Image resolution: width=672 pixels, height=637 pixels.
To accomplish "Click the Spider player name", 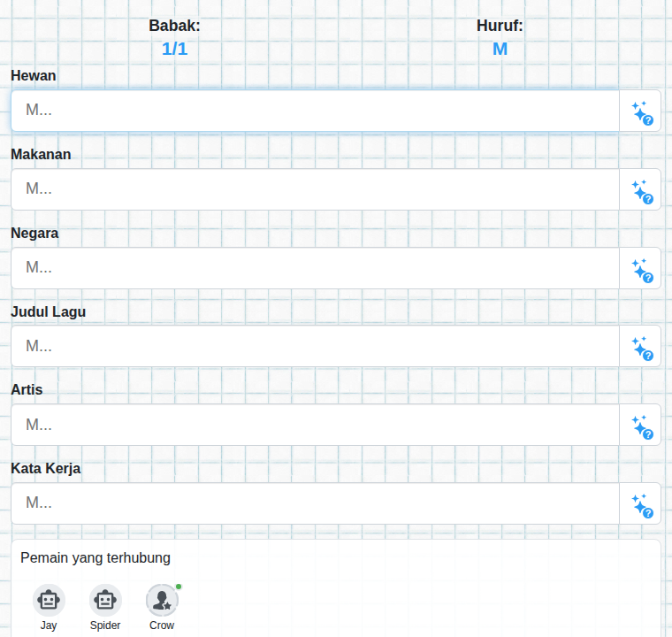I will coord(105,625).
